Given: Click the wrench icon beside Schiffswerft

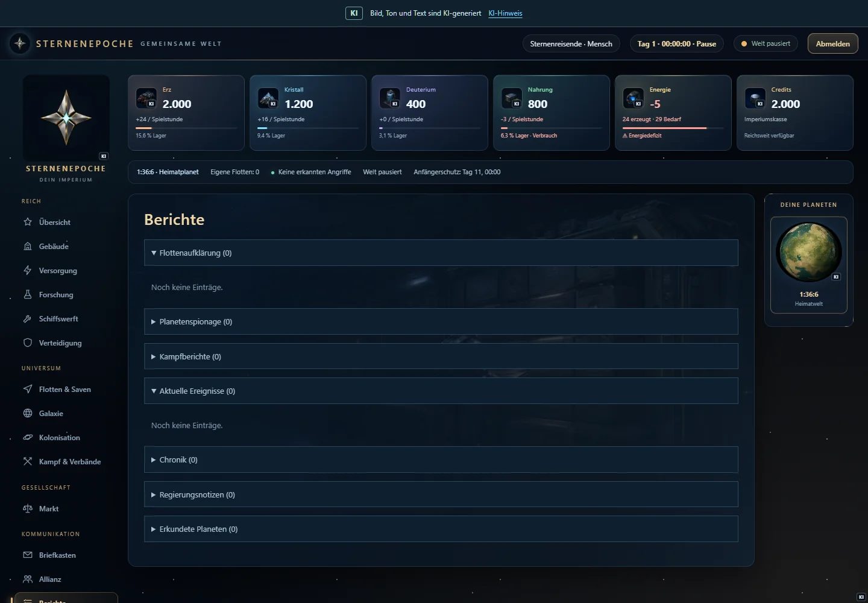Looking at the screenshot, I should coord(28,318).
